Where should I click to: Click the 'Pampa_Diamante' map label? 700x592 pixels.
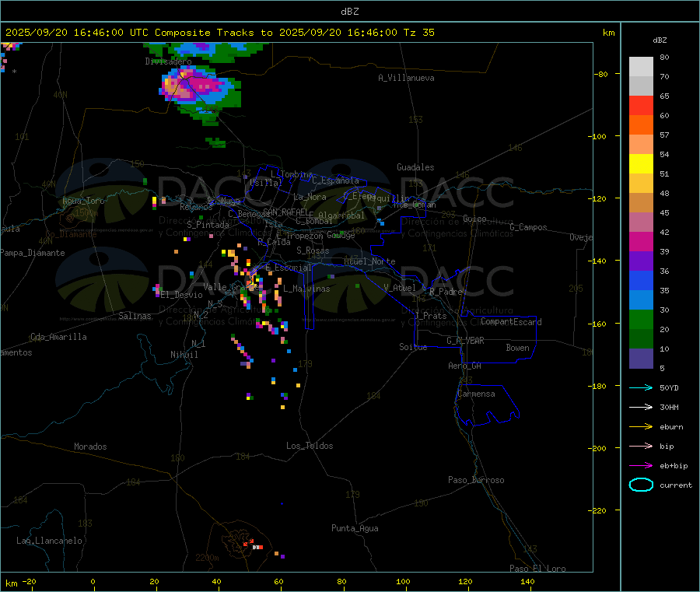point(33,253)
